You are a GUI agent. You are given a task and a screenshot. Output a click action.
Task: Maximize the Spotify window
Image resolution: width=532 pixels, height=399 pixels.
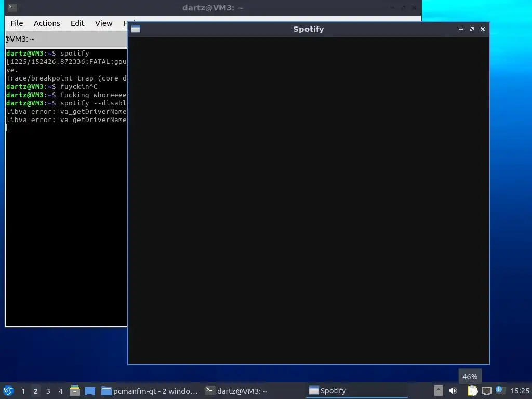[x=472, y=29]
